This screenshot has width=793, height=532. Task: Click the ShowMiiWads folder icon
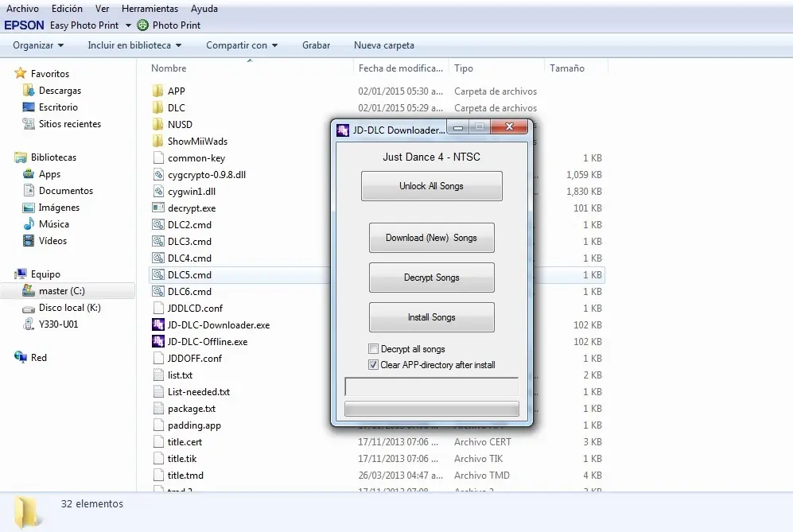[x=157, y=141]
